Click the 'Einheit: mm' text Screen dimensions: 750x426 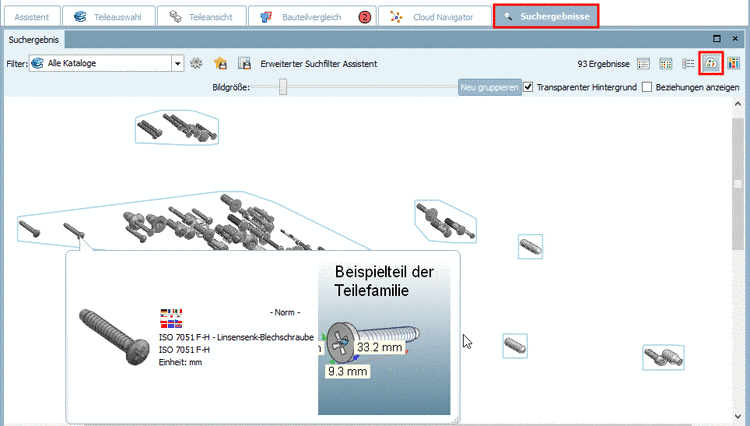coord(180,362)
